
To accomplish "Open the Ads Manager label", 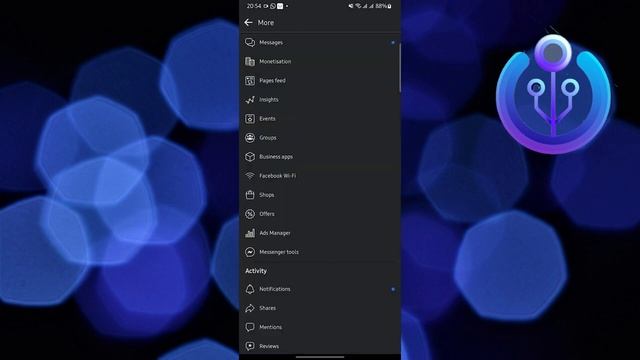I will [x=275, y=233].
